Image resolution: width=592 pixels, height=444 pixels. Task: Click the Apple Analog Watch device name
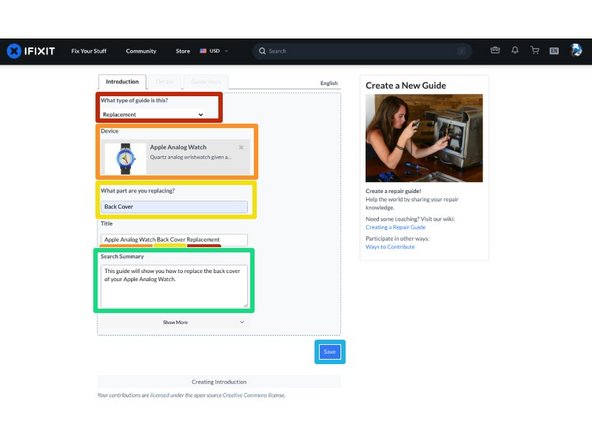[x=178, y=147]
